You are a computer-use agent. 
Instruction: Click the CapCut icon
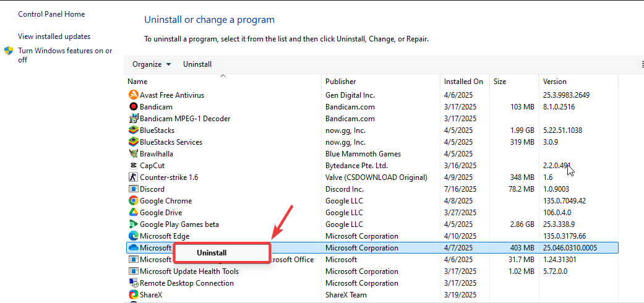tap(133, 166)
